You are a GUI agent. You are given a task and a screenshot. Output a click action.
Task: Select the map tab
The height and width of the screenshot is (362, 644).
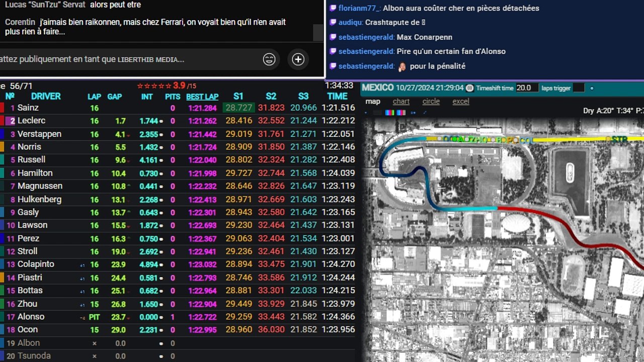pos(373,102)
